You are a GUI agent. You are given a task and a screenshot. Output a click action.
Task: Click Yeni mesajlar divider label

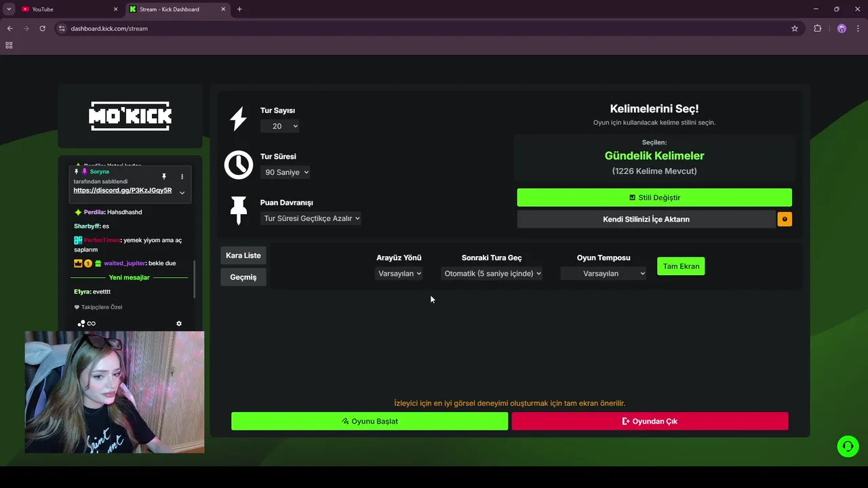pyautogui.click(x=129, y=277)
